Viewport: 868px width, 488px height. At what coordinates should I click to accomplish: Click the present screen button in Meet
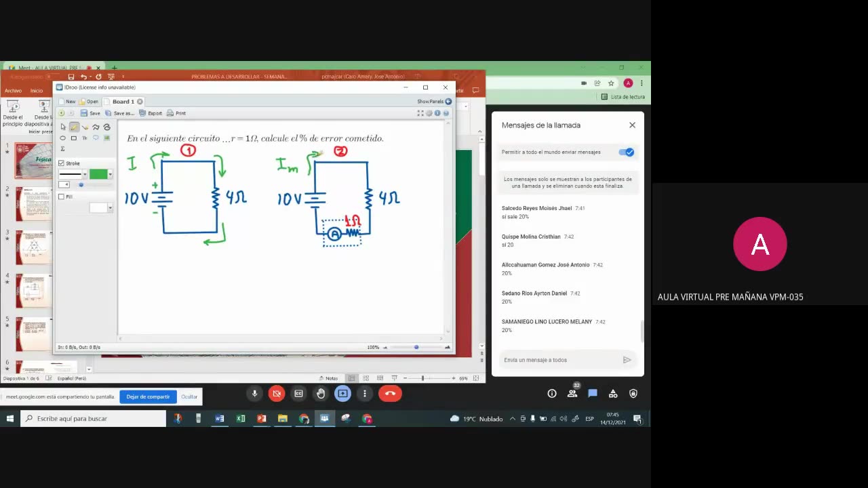342,393
